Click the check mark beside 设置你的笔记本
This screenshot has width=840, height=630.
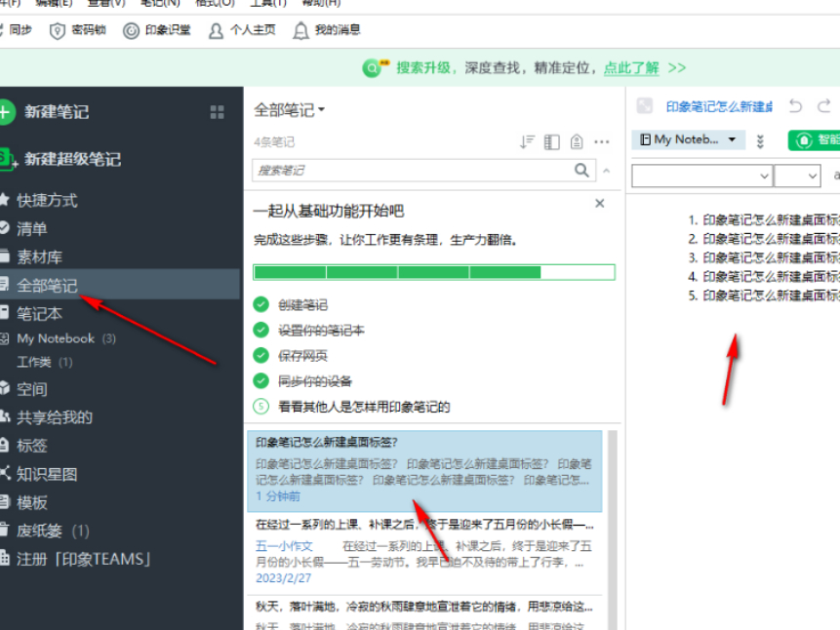(260, 330)
